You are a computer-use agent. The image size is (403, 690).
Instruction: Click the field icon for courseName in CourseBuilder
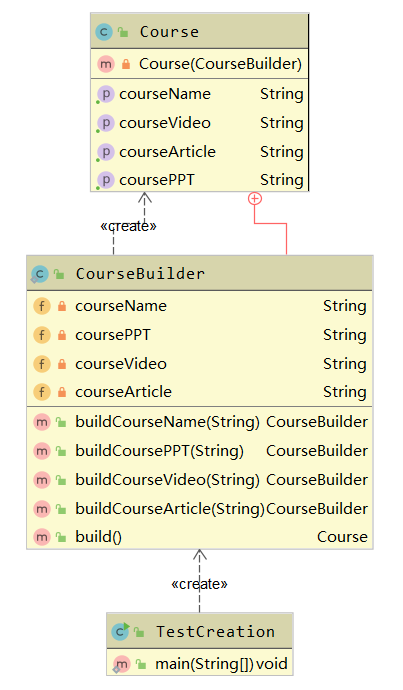[x=42, y=306]
